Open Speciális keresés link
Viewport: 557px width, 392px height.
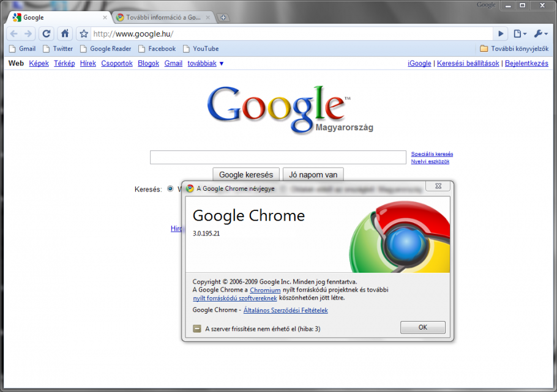pyautogui.click(x=432, y=154)
